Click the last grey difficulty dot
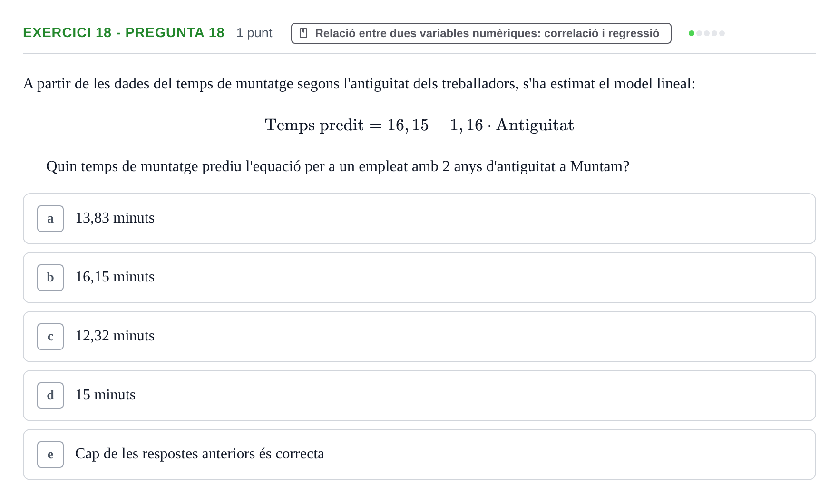The width and height of the screenshot is (839, 504). 722,33
